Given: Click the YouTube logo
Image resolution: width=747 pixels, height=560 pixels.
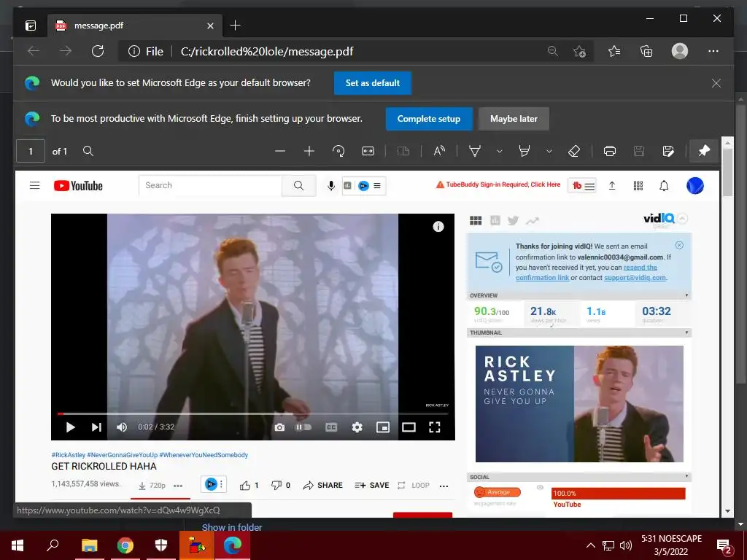Looking at the screenshot, I should 78,186.
